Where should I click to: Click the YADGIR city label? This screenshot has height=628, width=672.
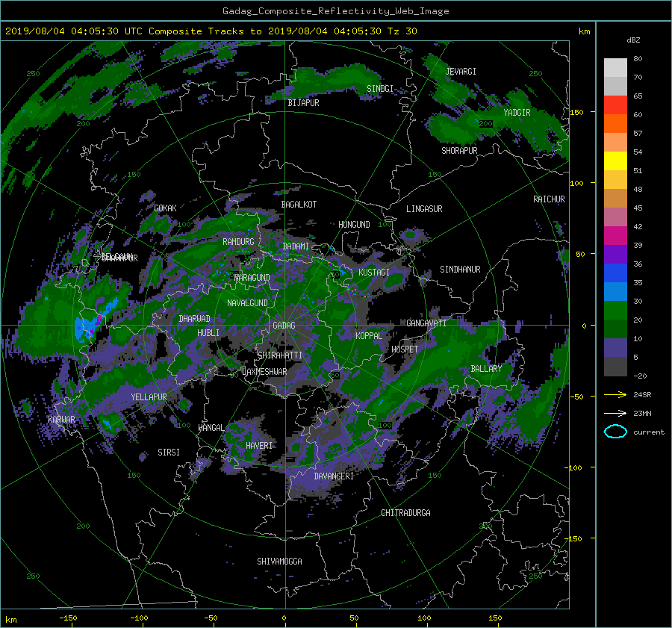point(517,113)
